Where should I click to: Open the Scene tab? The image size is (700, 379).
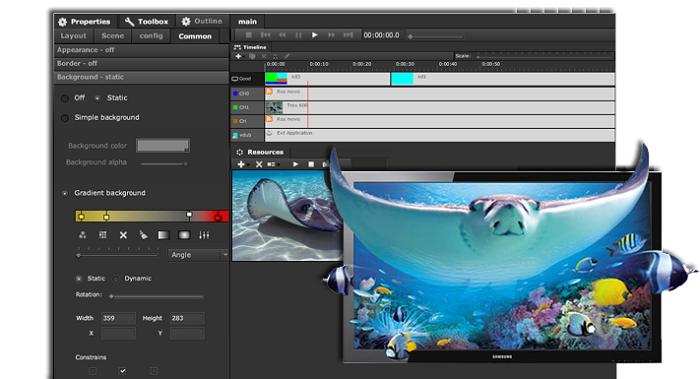[x=112, y=36]
